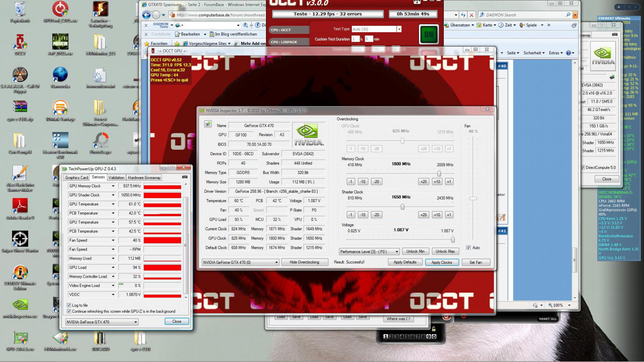Launch GPUTool CTP1.exe from desktop
The image size is (644, 362).
(60, 12)
